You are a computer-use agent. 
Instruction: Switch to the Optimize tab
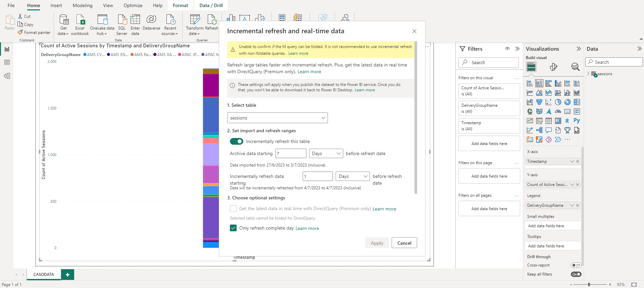point(133,5)
